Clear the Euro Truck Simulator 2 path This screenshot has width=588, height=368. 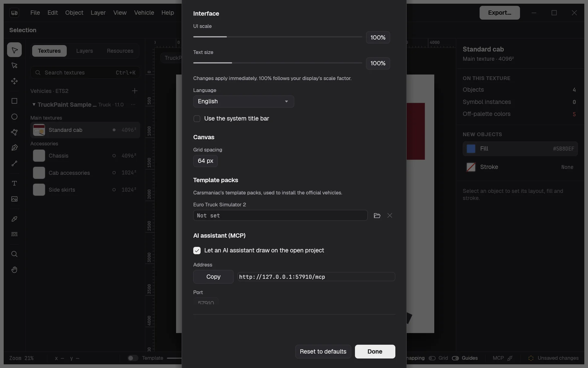(390, 216)
